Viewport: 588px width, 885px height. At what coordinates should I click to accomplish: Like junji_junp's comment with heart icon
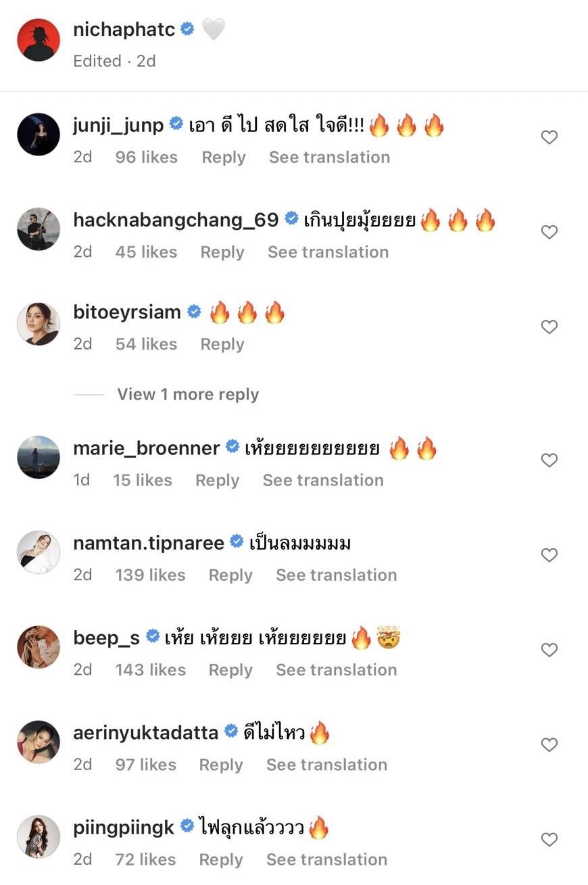[x=549, y=138]
